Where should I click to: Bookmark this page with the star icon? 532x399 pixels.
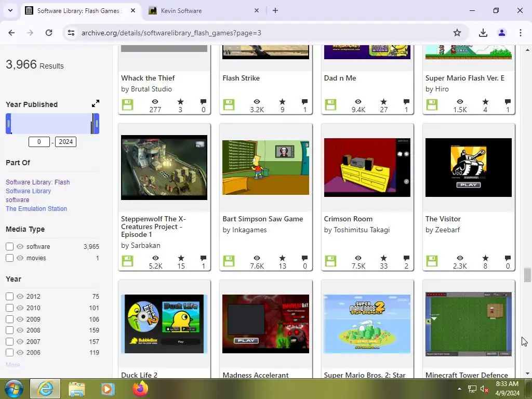click(x=457, y=33)
